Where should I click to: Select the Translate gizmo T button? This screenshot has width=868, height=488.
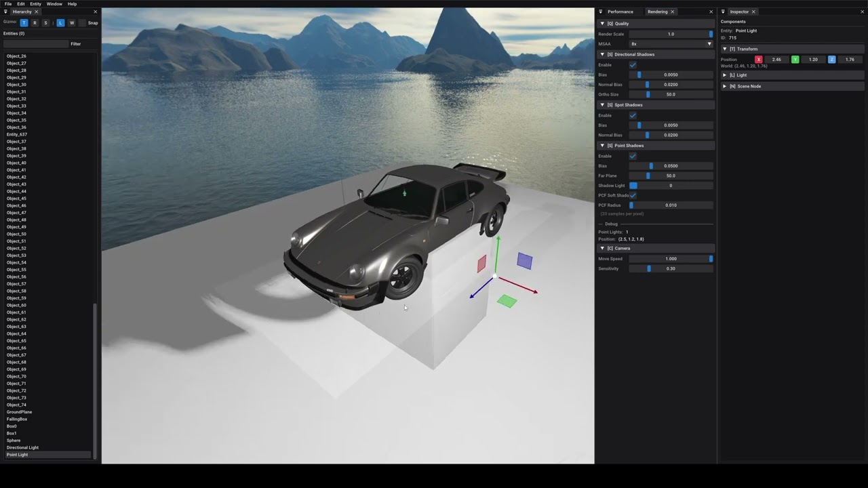24,23
